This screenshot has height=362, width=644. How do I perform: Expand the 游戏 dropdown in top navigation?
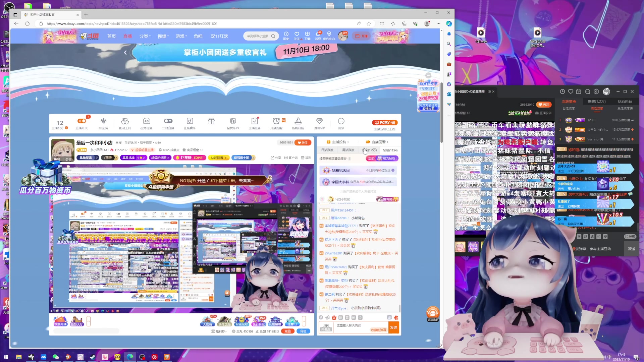click(181, 36)
